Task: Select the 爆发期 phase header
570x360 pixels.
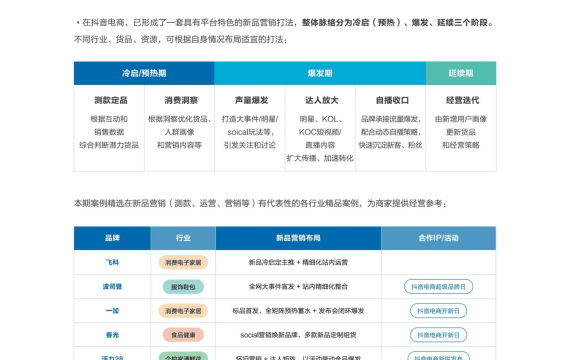Action: tap(320, 73)
